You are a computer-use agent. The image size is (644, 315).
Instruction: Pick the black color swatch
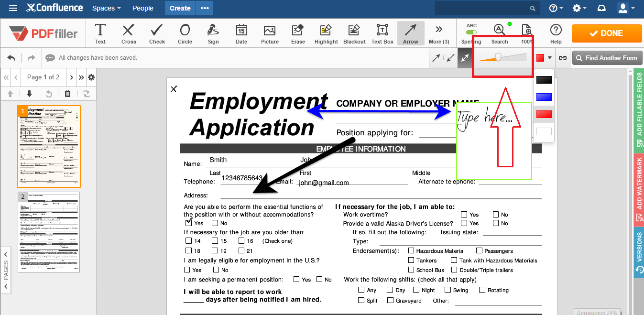544,80
